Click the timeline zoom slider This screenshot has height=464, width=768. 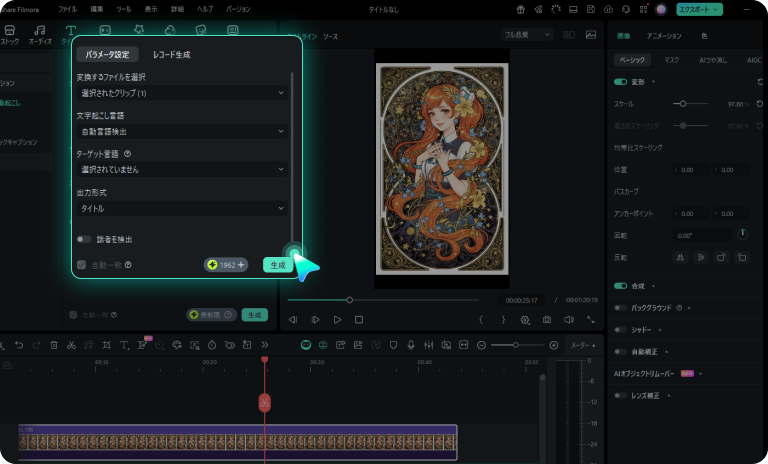click(x=517, y=345)
